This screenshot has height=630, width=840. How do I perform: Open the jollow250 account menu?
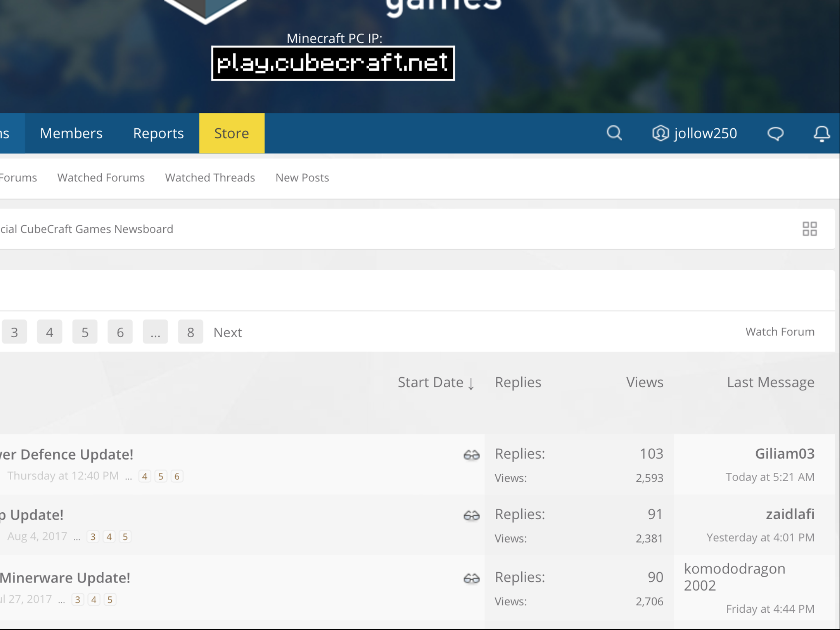click(x=694, y=133)
